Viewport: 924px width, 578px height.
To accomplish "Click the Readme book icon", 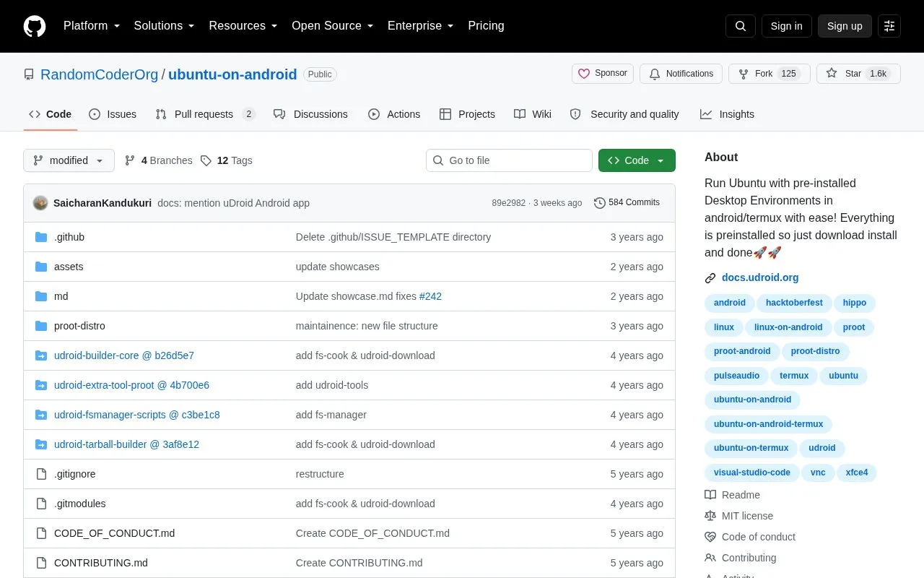I will point(710,495).
